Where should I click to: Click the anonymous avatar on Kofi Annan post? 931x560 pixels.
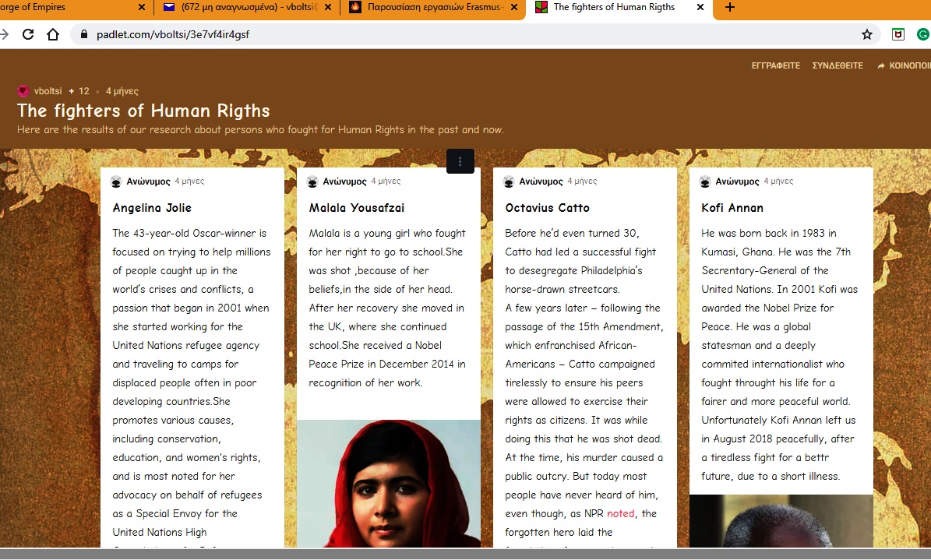click(x=705, y=181)
